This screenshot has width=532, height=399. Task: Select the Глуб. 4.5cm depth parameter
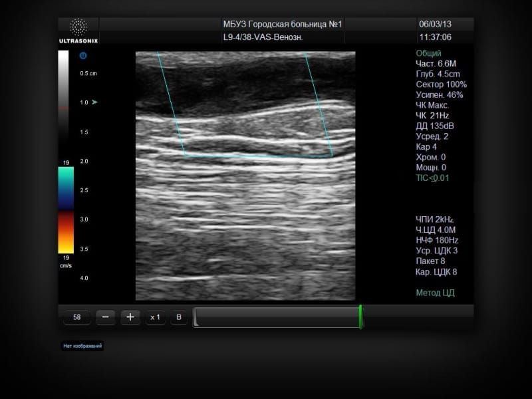click(438, 74)
